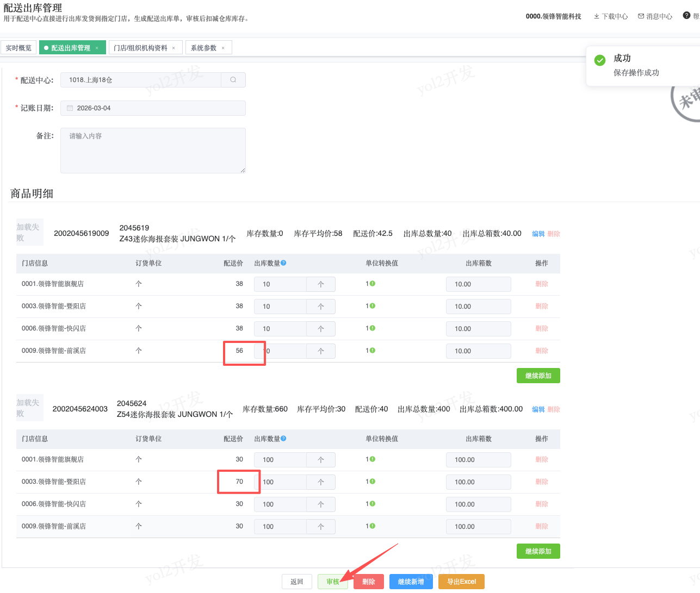The width and height of the screenshot is (700, 593).
Task: Open the 个 unit selector for 0003 in Z54 table
Action: click(321, 482)
